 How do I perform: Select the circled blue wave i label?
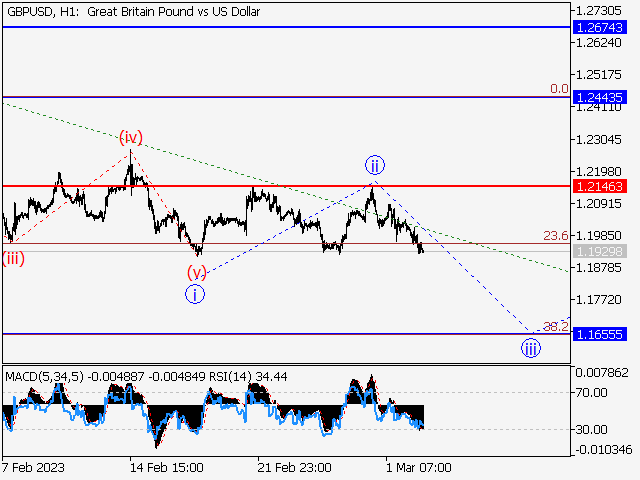(x=195, y=294)
